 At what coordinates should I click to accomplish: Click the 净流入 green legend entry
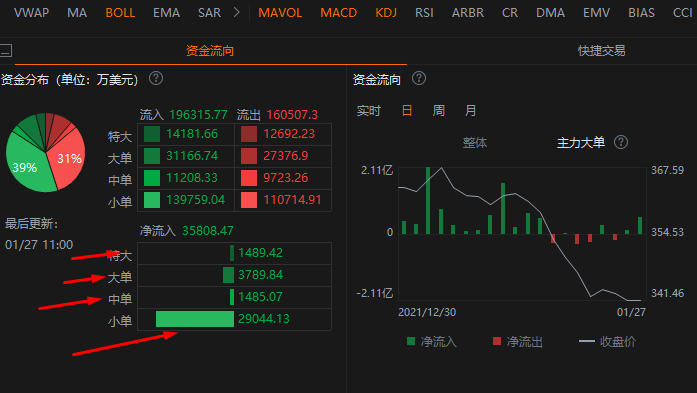432,341
